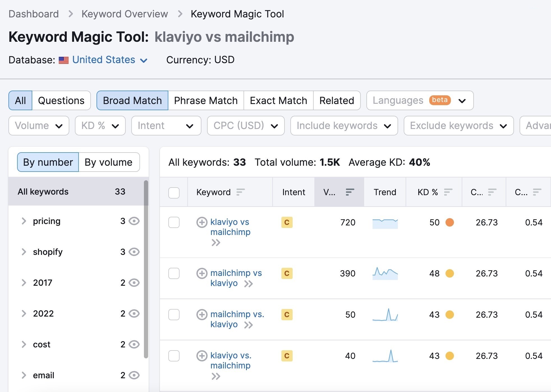Go to Keyword Overview breadcrumb link

[x=125, y=14]
